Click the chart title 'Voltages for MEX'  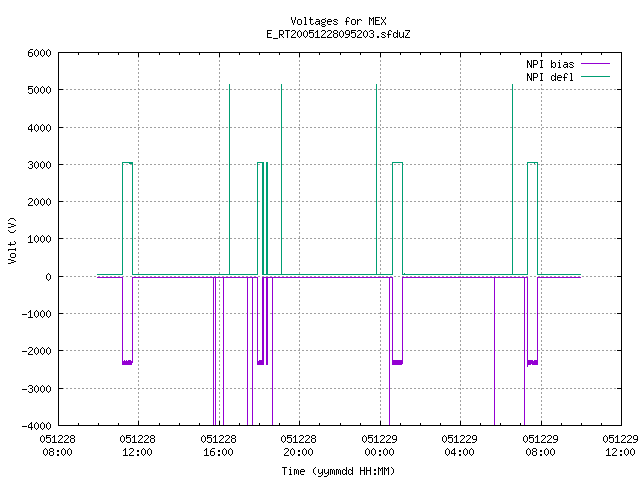tap(338, 21)
